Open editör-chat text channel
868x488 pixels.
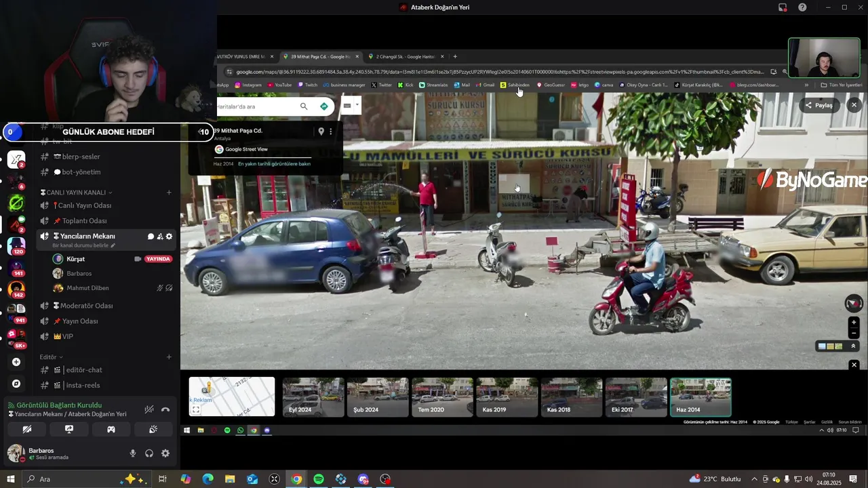coord(106,370)
